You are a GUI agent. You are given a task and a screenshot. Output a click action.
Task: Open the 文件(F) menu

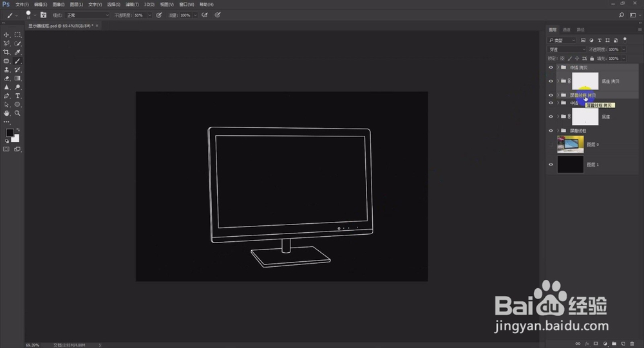22,5
